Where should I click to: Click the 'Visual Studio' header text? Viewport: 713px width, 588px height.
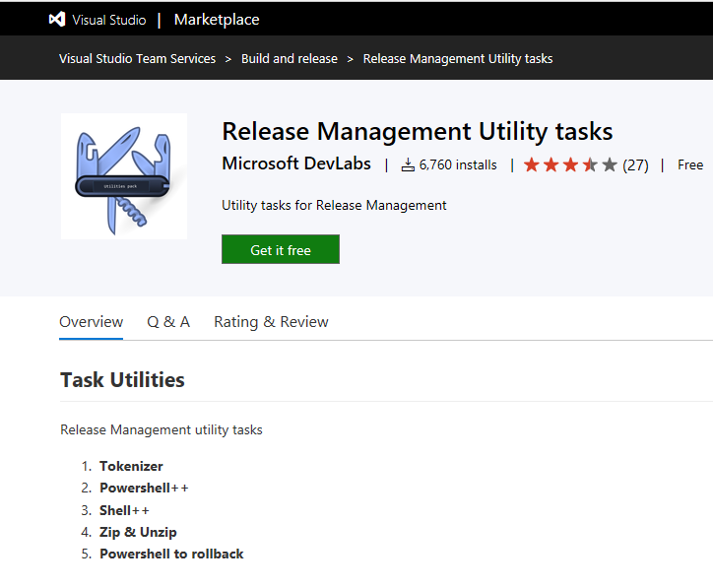click(109, 20)
